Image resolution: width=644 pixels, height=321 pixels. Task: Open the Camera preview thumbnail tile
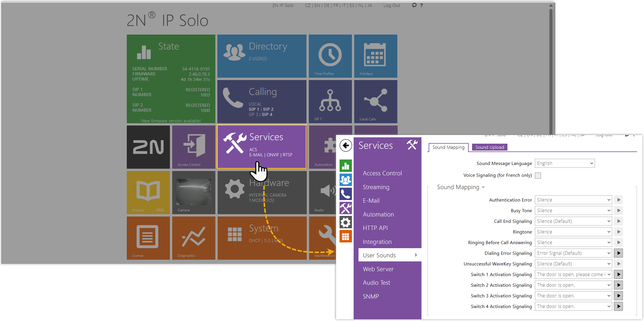pos(194,193)
